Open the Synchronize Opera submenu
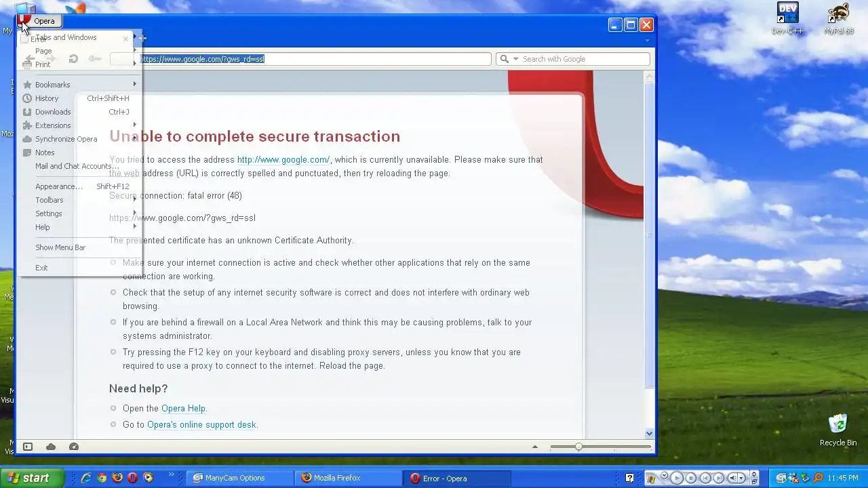The height and width of the screenshot is (488, 868). (x=79, y=139)
